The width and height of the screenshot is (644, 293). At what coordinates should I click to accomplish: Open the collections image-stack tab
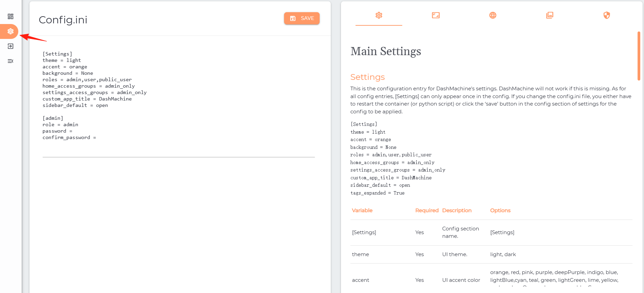pos(550,15)
